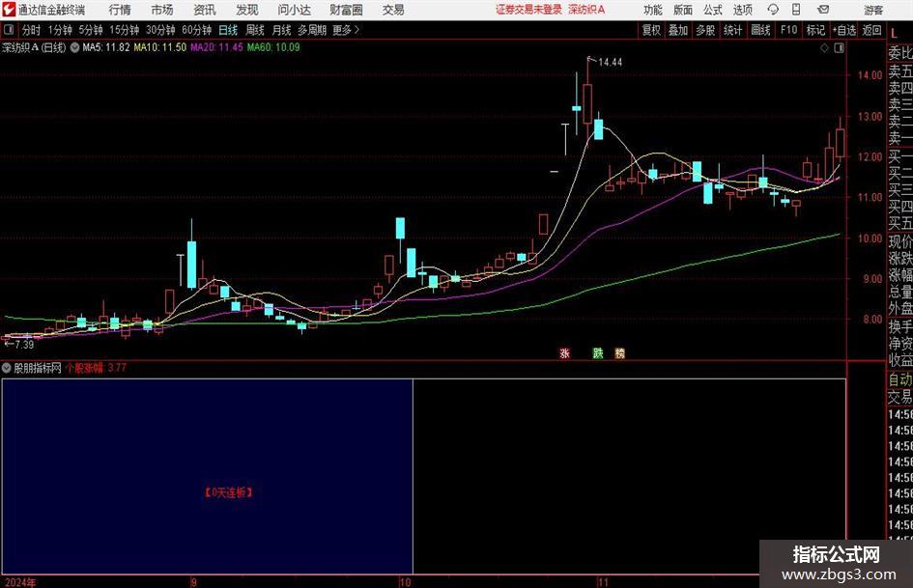Click the MA60: 10.09 indicator value
Image resolution: width=913 pixels, height=588 pixels.
click(x=273, y=47)
